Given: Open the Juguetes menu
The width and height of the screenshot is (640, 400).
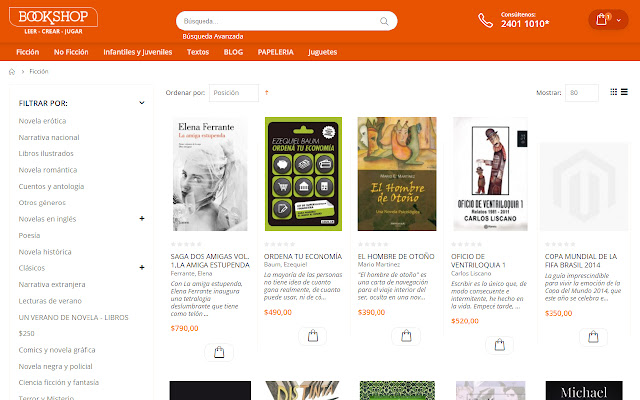Looking at the screenshot, I should coord(322,52).
